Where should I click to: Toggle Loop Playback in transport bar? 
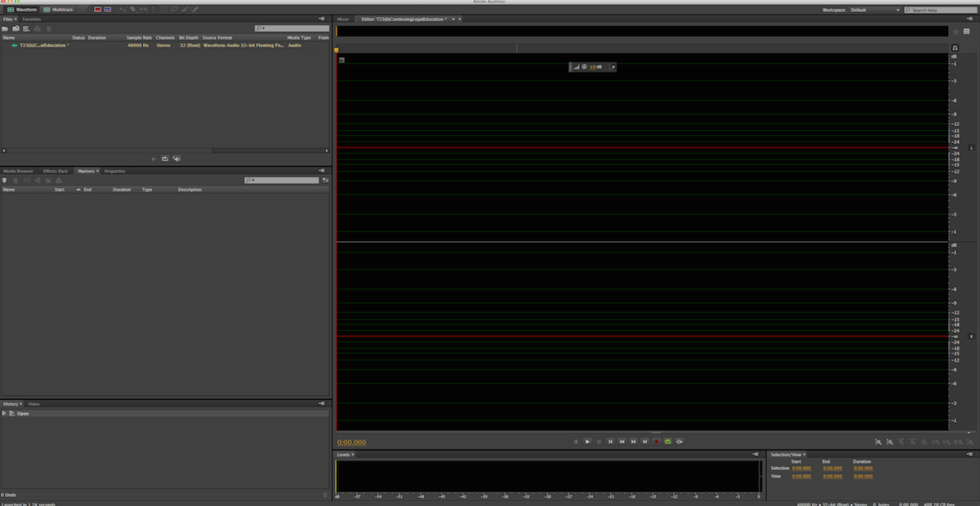667,441
